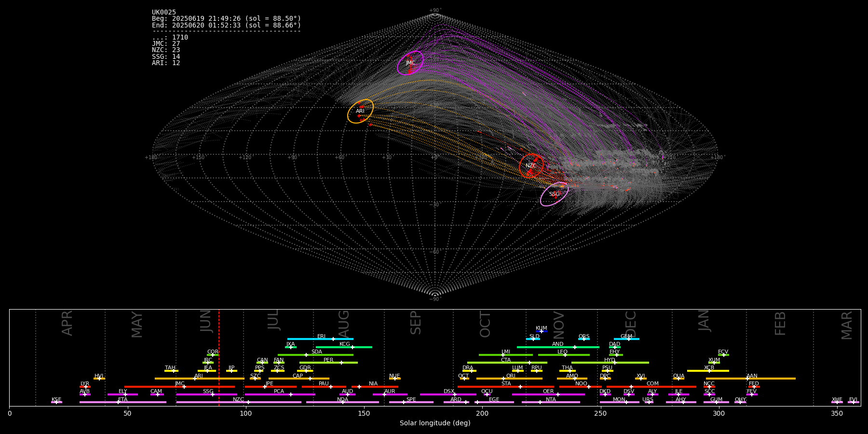Click the DEC month label in timeline

(x=631, y=324)
